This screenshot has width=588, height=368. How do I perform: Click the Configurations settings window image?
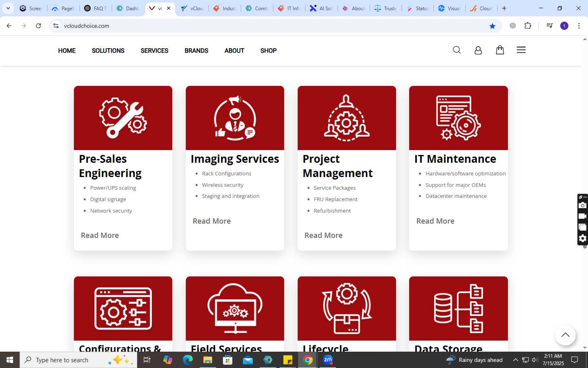tap(123, 308)
